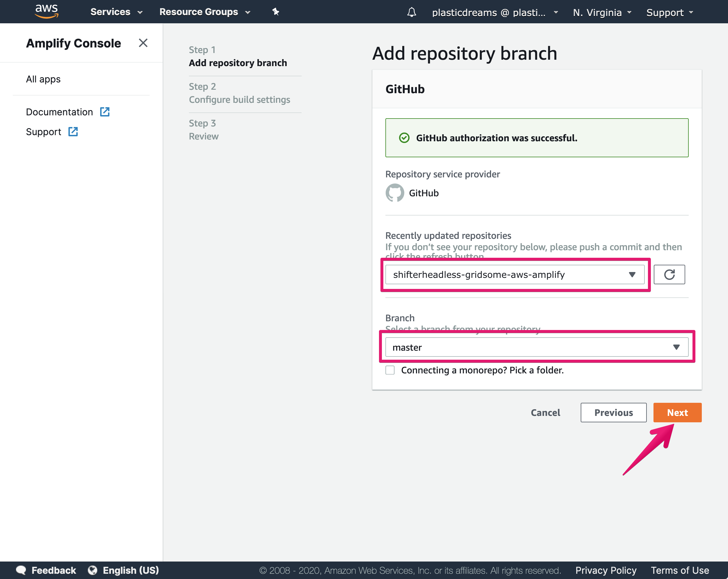This screenshot has width=728, height=579.
Task: Open the notifications bell
Action: coord(411,12)
